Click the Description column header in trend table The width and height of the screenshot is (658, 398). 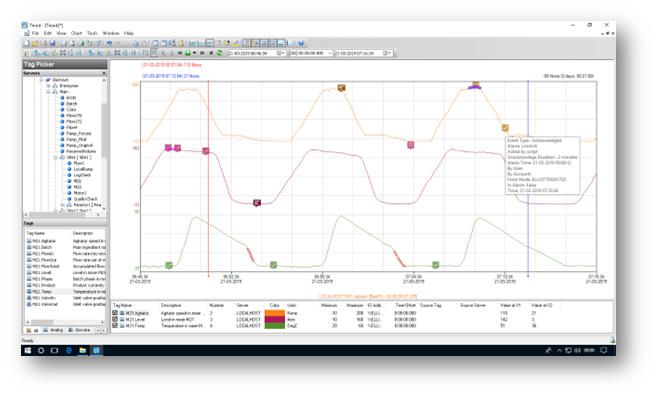pos(171,305)
